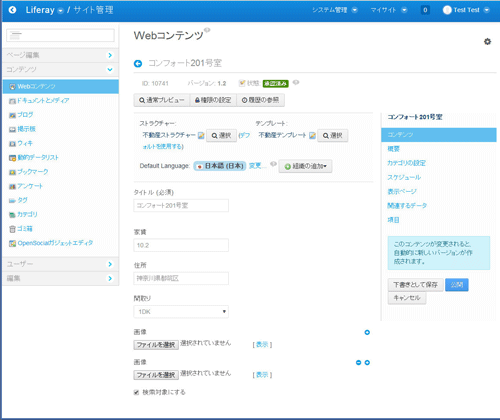Viewport: 500px width, 420px height.
Task: Open the Test Test user menu
Action: (466, 10)
